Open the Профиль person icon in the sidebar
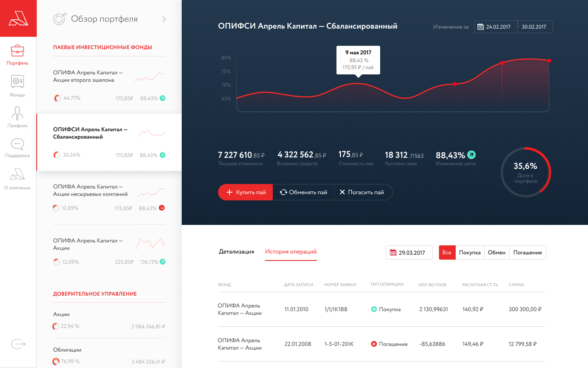 18,113
